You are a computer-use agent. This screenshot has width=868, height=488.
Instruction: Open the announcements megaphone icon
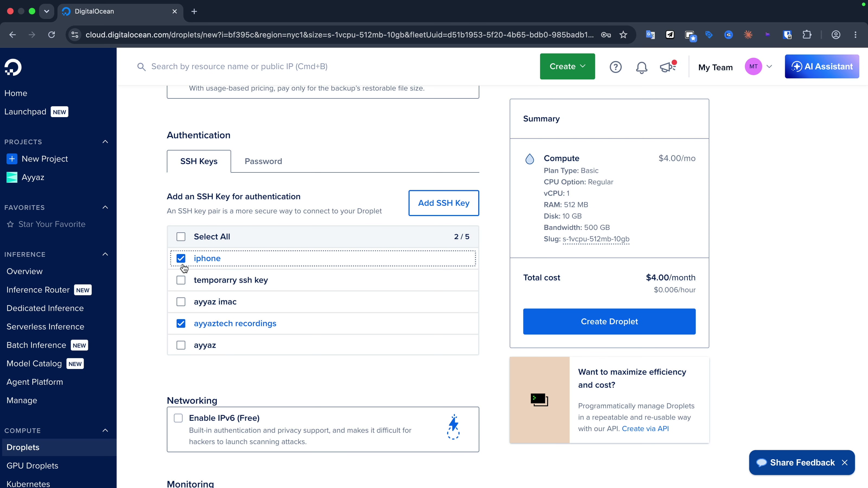click(x=668, y=66)
